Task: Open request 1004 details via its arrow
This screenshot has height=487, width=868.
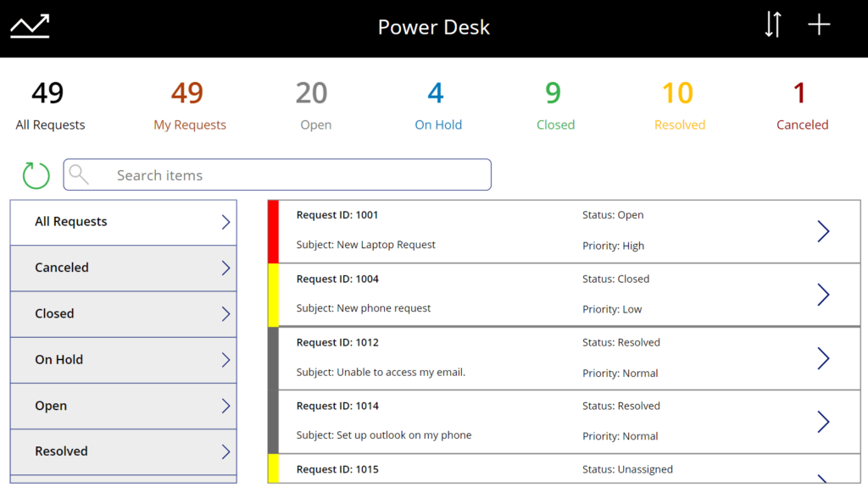Action: click(823, 295)
